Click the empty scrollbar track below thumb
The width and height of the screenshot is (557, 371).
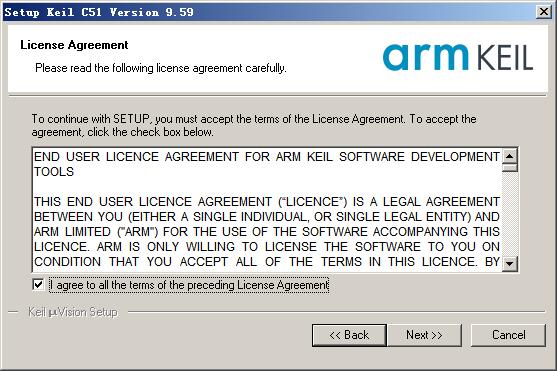coord(510,214)
